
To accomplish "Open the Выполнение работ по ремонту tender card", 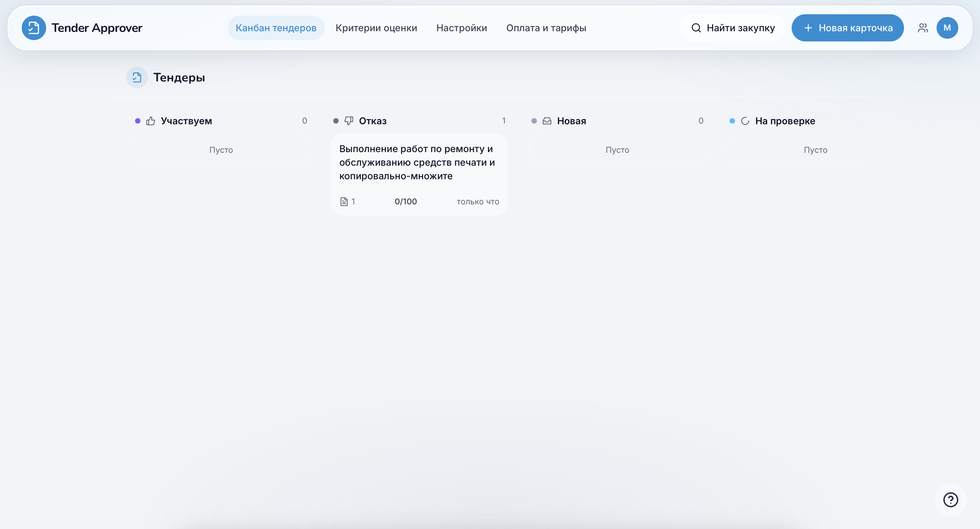I will point(419,174).
